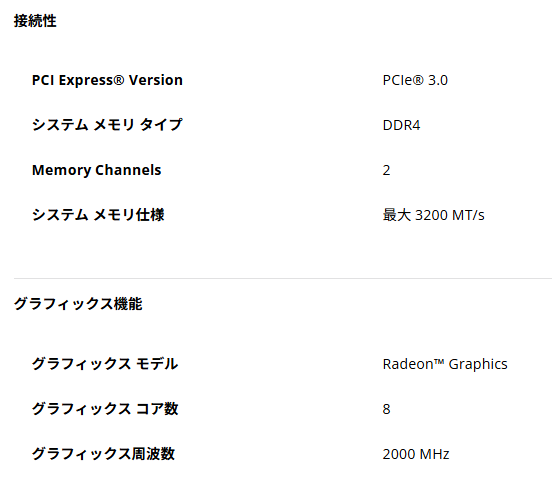The width and height of the screenshot is (552, 479).
Task: Click the registered symbol after PCI Express
Action: point(119,80)
